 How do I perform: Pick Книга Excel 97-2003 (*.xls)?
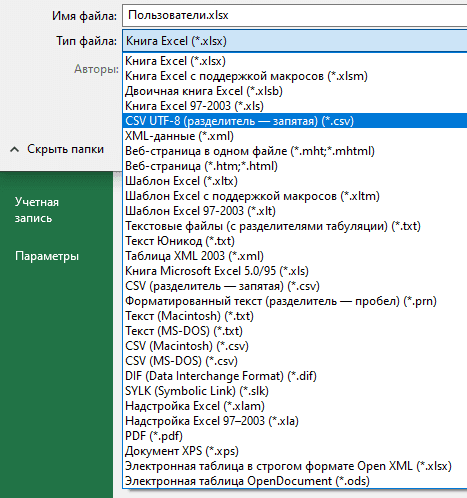(x=295, y=106)
